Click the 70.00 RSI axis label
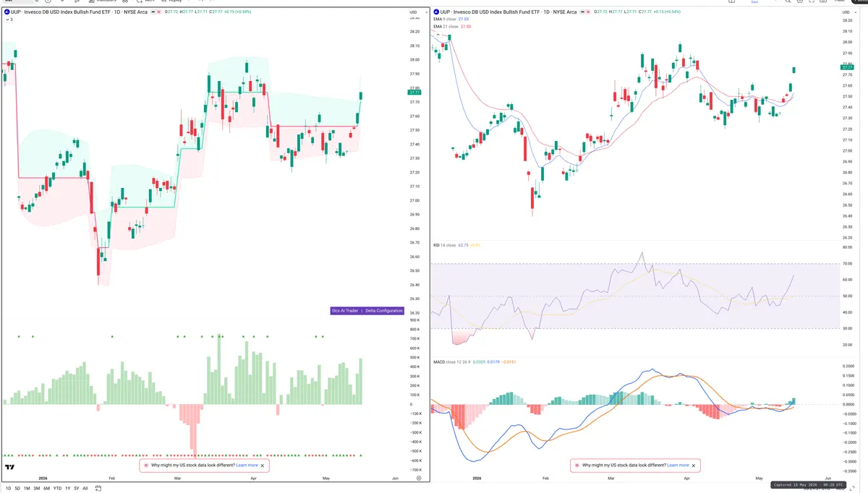The height and width of the screenshot is (493, 868). [x=847, y=264]
